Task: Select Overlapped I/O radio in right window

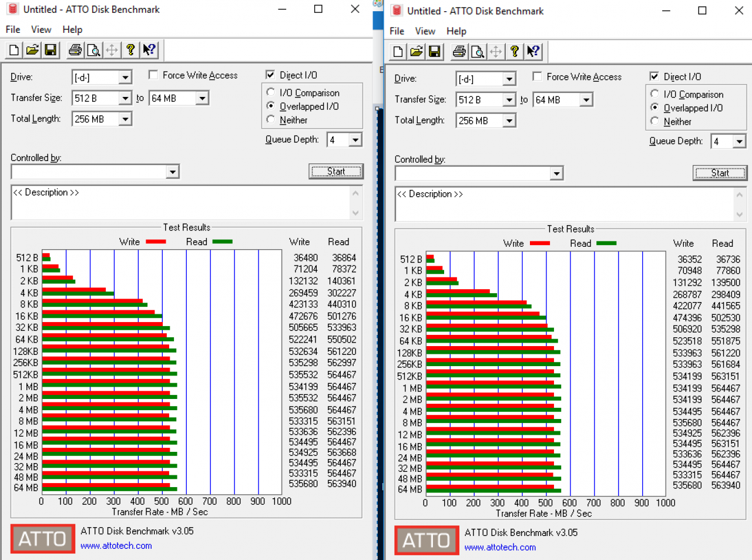Action: pos(654,108)
